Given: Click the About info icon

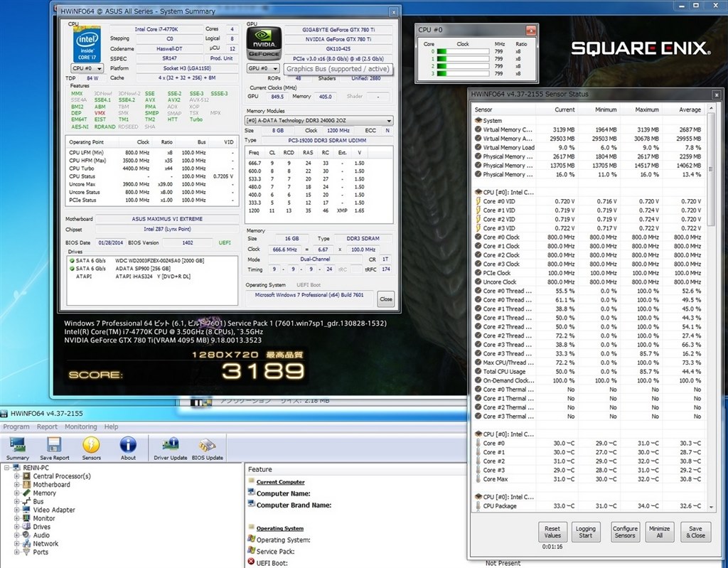Looking at the screenshot, I should click(128, 447).
